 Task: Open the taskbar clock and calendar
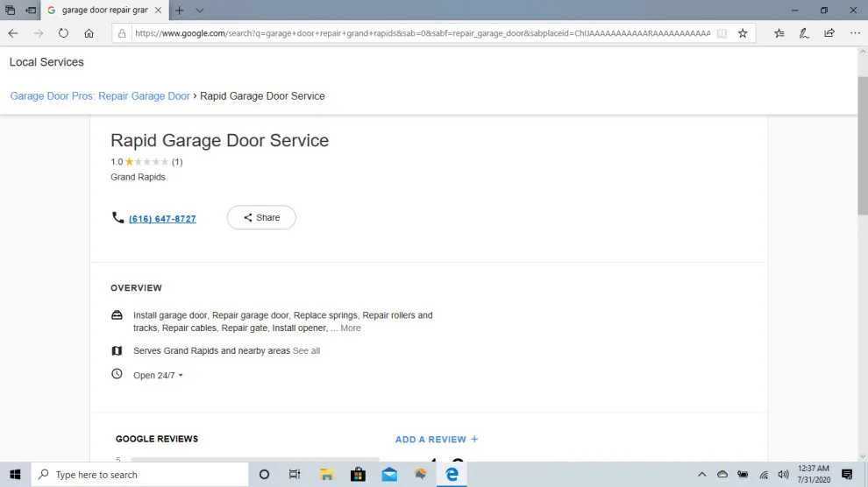(x=814, y=474)
